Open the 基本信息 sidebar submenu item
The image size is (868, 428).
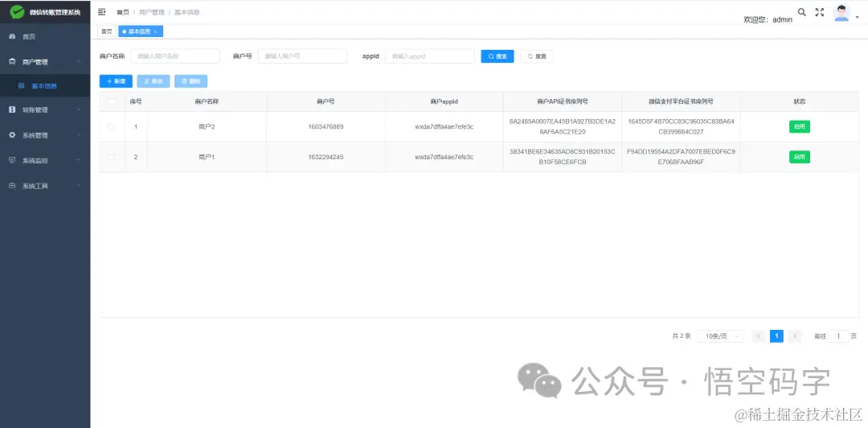pos(45,86)
